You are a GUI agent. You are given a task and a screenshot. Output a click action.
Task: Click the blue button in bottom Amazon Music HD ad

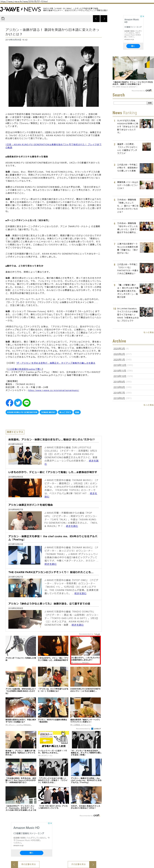coord(32,853)
